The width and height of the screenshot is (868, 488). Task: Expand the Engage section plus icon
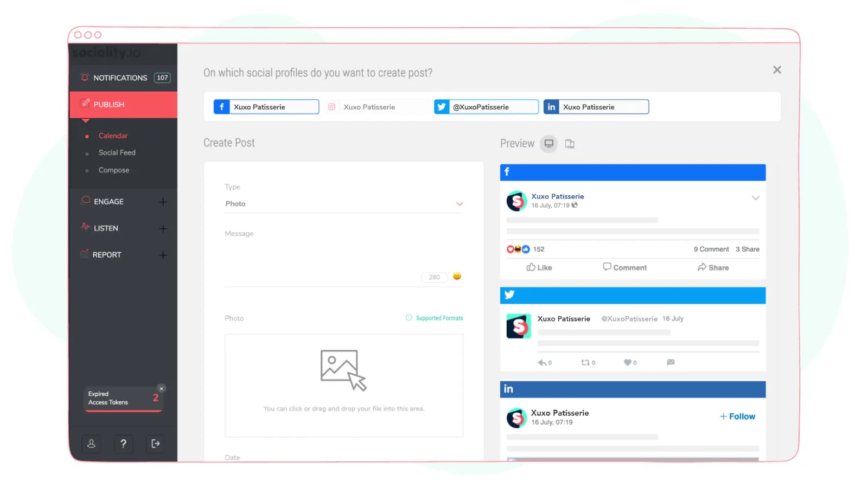(163, 202)
